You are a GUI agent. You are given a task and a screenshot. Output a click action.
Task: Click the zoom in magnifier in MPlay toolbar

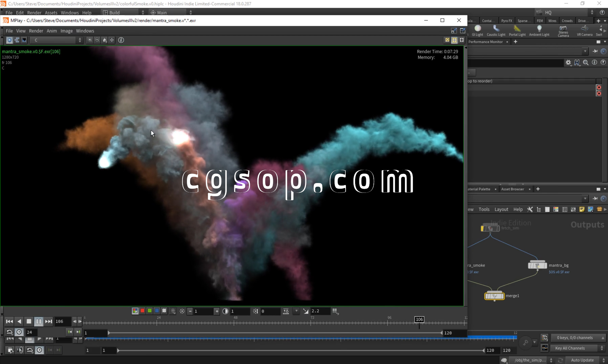coord(90,40)
